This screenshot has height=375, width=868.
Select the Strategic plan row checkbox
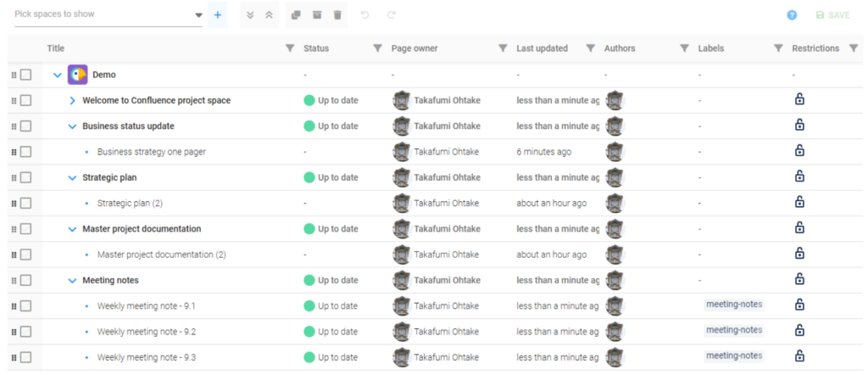pyautogui.click(x=25, y=178)
